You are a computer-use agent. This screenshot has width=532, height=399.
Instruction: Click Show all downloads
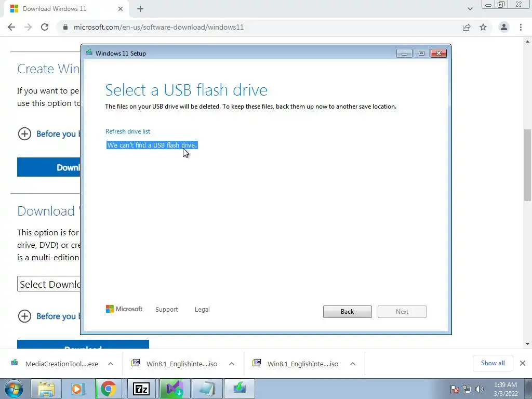(493, 363)
